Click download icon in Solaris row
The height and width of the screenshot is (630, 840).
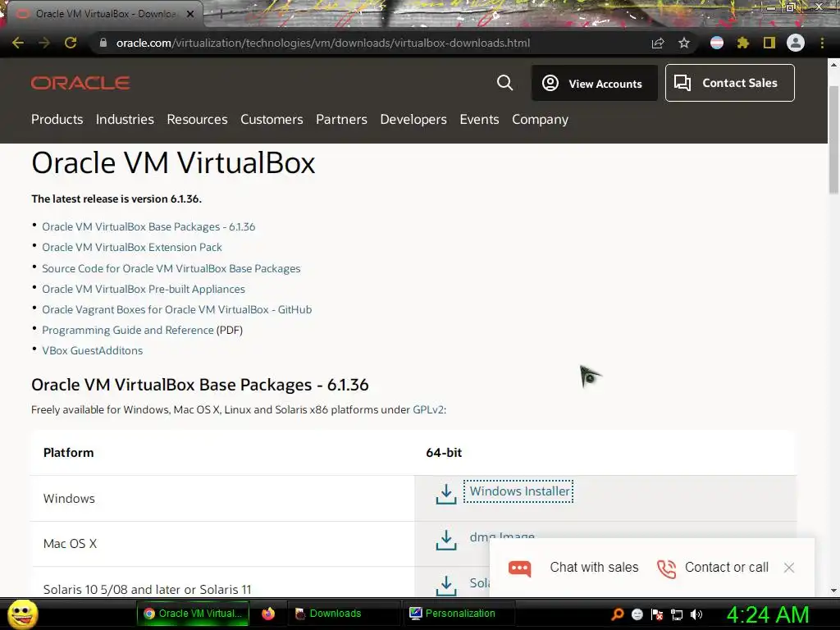tap(445, 586)
